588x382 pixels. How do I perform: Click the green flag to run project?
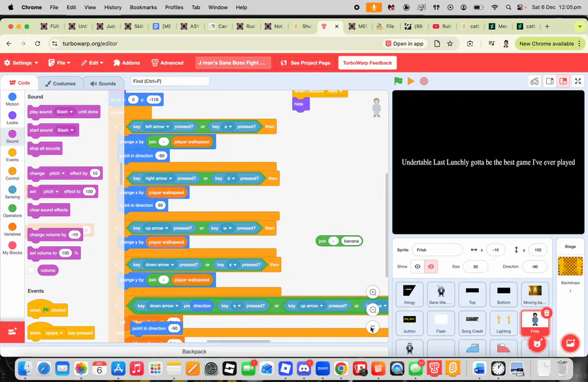pos(399,81)
